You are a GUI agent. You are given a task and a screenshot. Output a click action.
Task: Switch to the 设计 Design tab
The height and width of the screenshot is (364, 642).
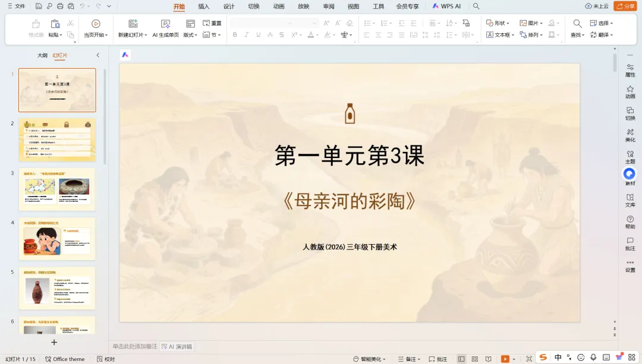coord(229,6)
